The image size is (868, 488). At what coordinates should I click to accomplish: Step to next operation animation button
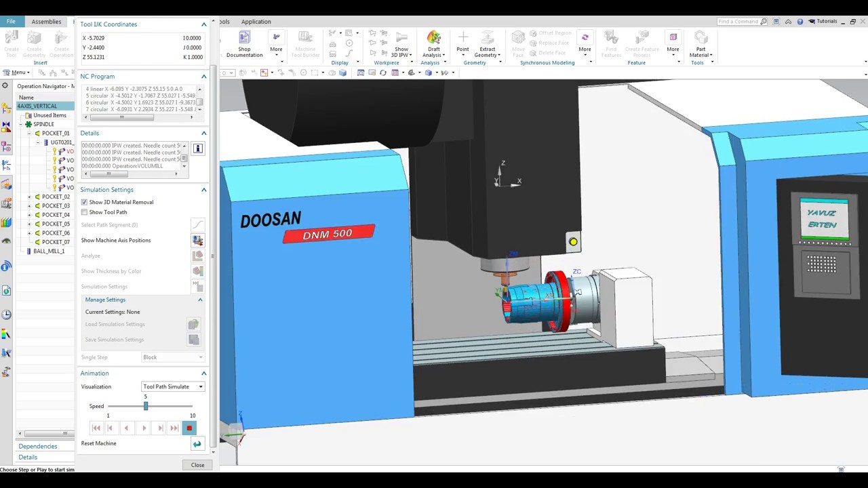[x=160, y=428]
